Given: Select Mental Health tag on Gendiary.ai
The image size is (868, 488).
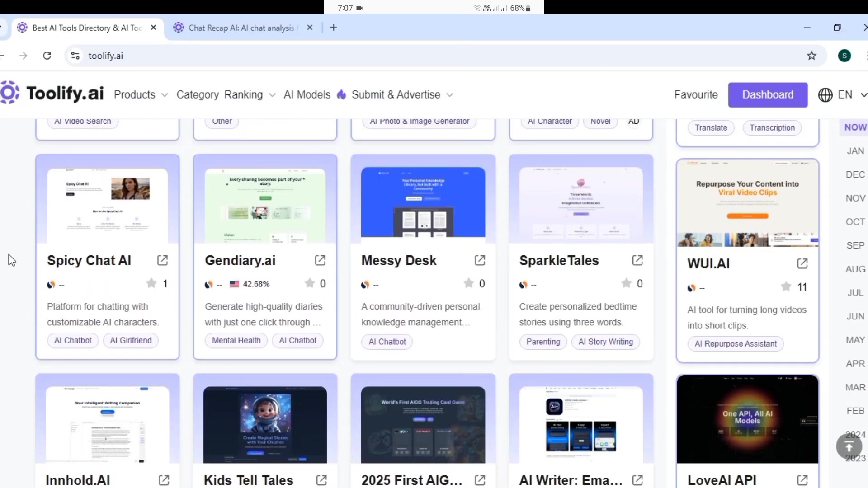Looking at the screenshot, I should 236,340.
